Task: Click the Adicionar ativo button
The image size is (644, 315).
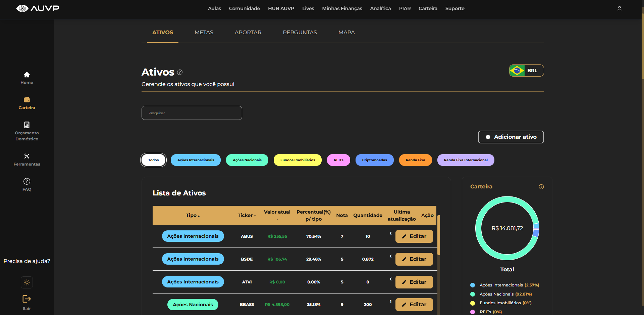Action: pyautogui.click(x=511, y=137)
